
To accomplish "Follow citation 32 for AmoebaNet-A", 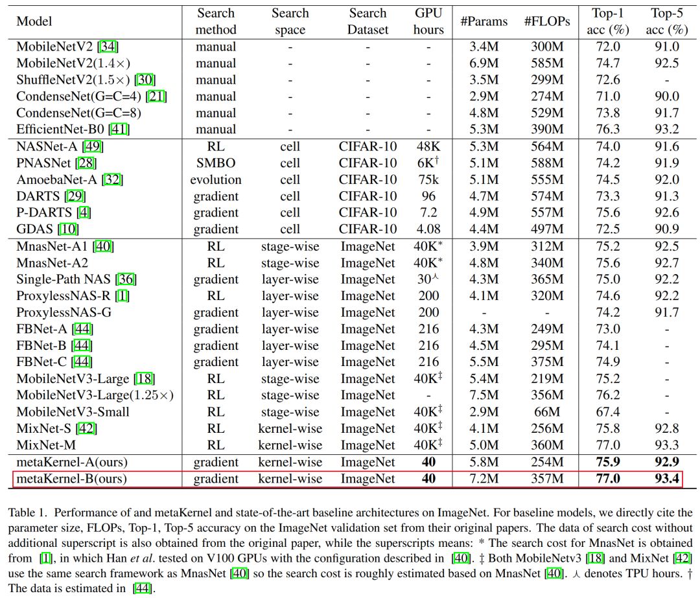I will click(113, 179).
